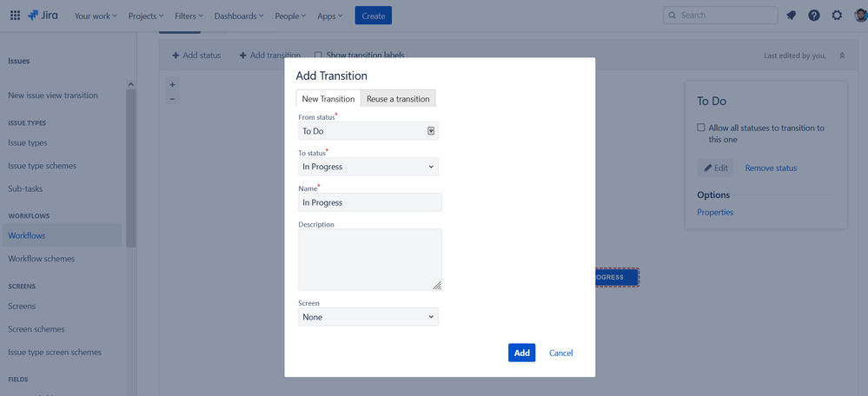Open the user profile avatar
This screenshot has width=868, height=396.
861,16
